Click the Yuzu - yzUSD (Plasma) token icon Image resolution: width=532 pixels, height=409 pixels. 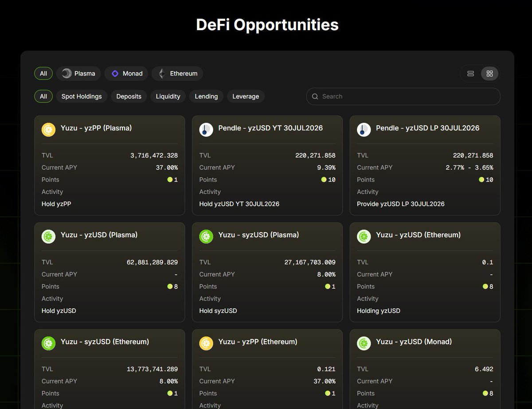(48, 236)
